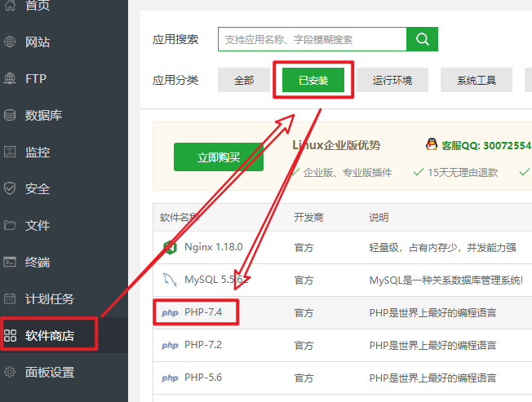
Task: Open FTP in the sidebar menu
Action: coord(36,78)
